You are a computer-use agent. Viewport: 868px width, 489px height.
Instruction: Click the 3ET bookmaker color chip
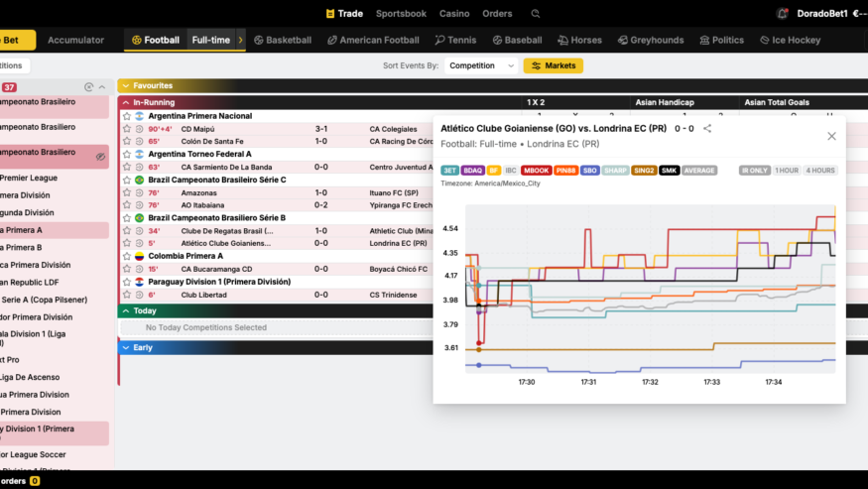[x=449, y=171]
